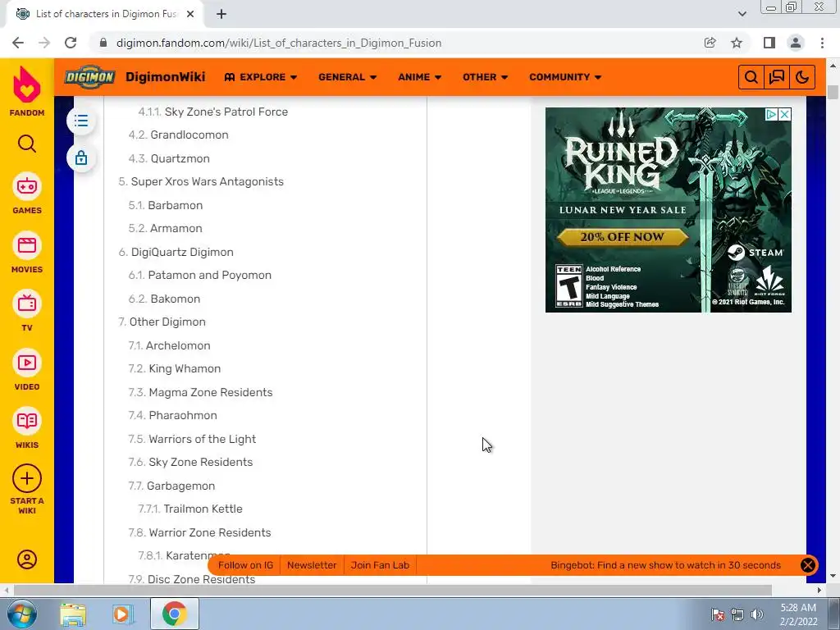Open Windows Explorer from the taskbar
840x630 pixels.
tap(73, 614)
